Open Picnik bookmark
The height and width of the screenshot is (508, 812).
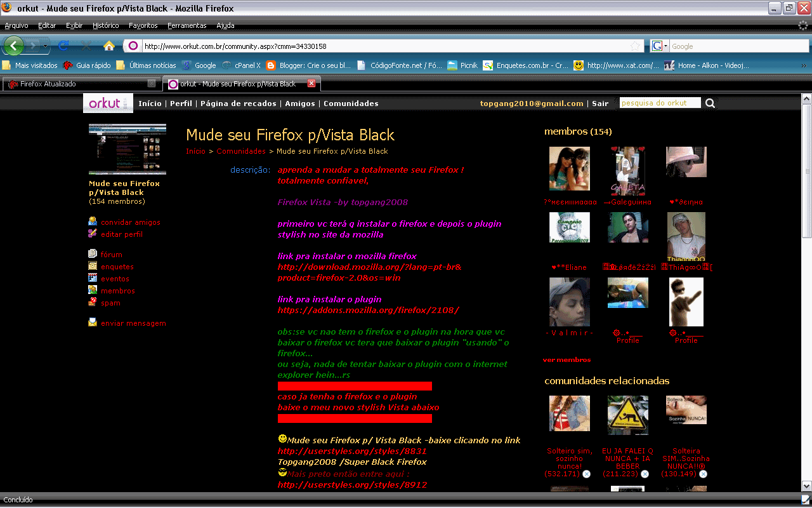[462, 65]
